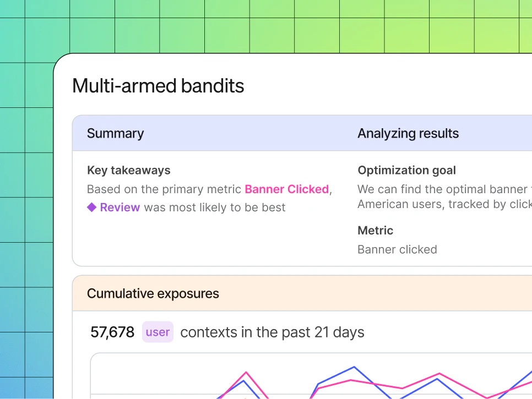
Task: Click 'was most likely to be best' text
Action: click(x=214, y=207)
